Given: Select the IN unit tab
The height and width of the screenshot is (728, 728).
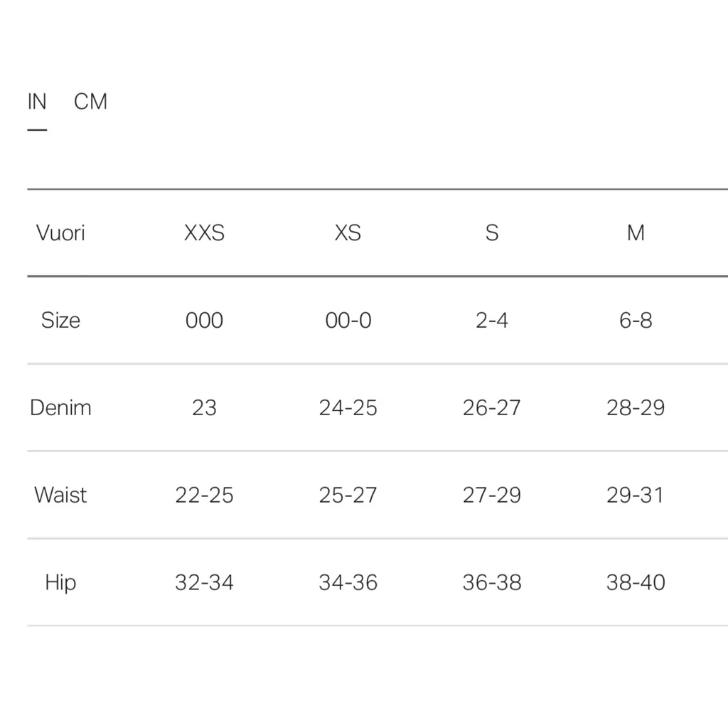Looking at the screenshot, I should [37, 102].
